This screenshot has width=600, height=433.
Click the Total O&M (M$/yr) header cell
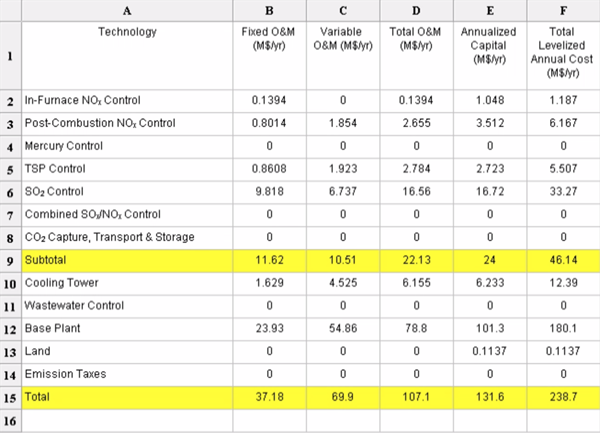click(416, 56)
